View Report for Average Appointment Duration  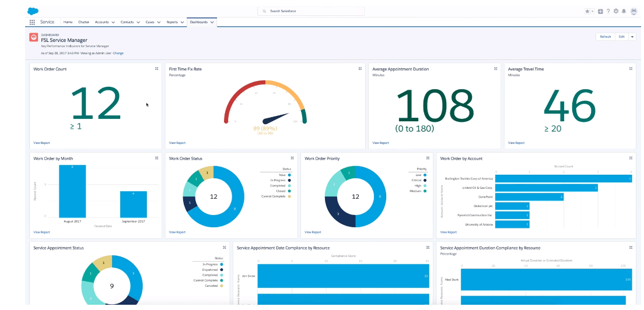(x=381, y=143)
